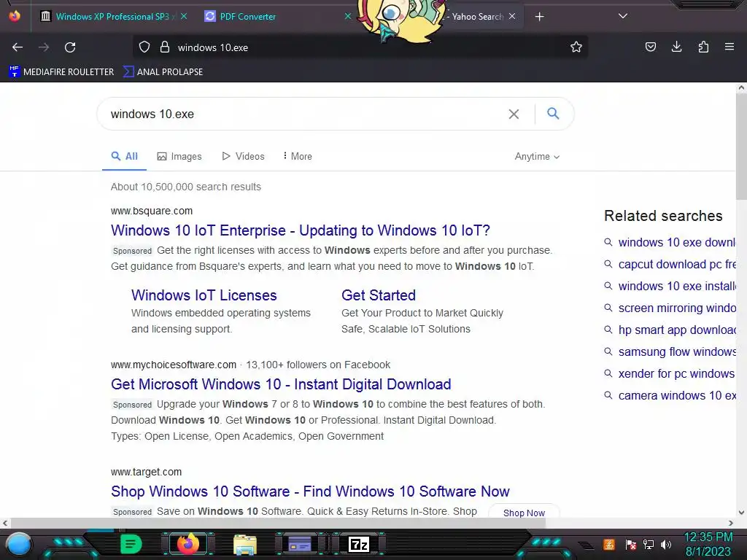The image size is (747, 560).
Task: Open the tracking protection shield icon
Action: point(144,47)
